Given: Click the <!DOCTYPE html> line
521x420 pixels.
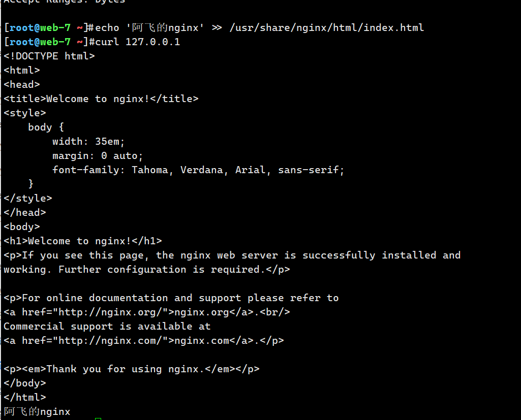Looking at the screenshot, I should click(49, 56).
